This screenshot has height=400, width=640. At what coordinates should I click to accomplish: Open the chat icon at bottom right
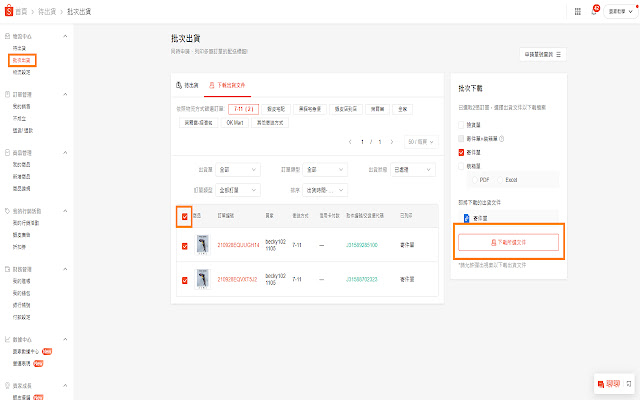[601, 384]
